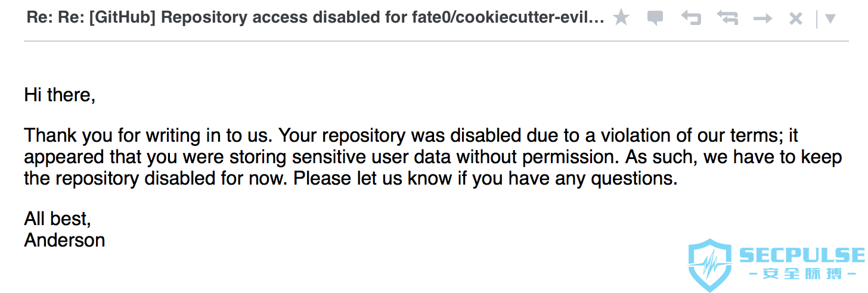This screenshot has height=293, width=868.
Task: Expand the more actions dropdown triangle
Action: pos(830,18)
